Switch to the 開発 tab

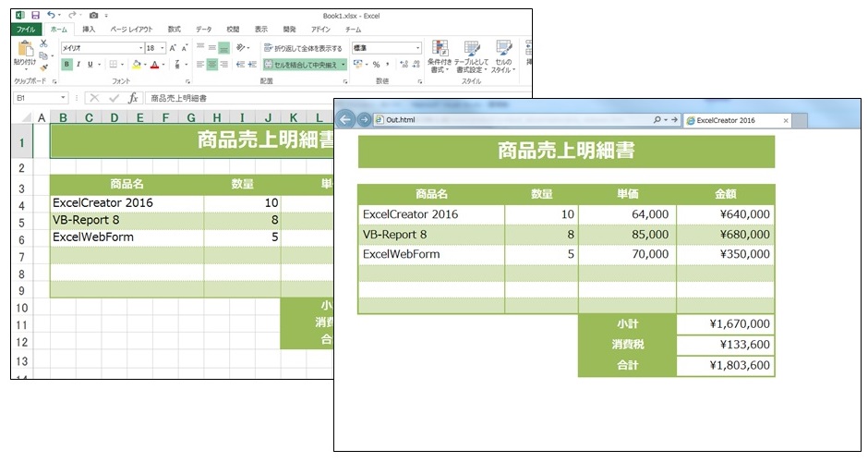290,30
